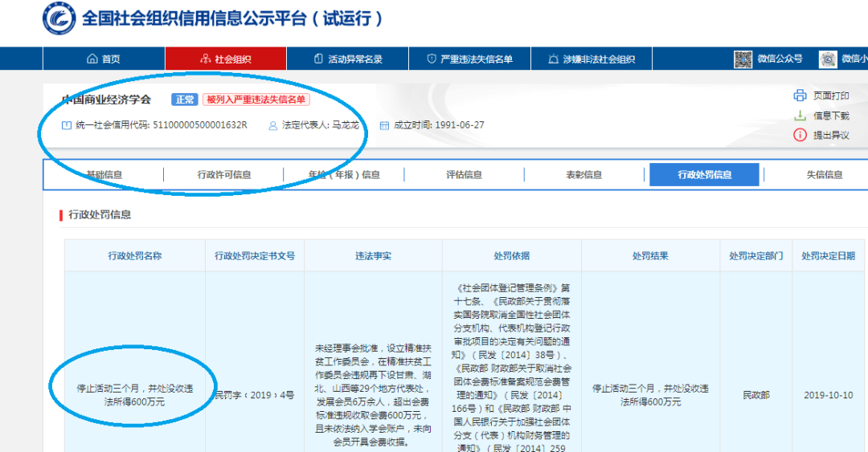Screen dimensions: 868x452
Task: Click the download icon for 信息下载
Action: 800,115
